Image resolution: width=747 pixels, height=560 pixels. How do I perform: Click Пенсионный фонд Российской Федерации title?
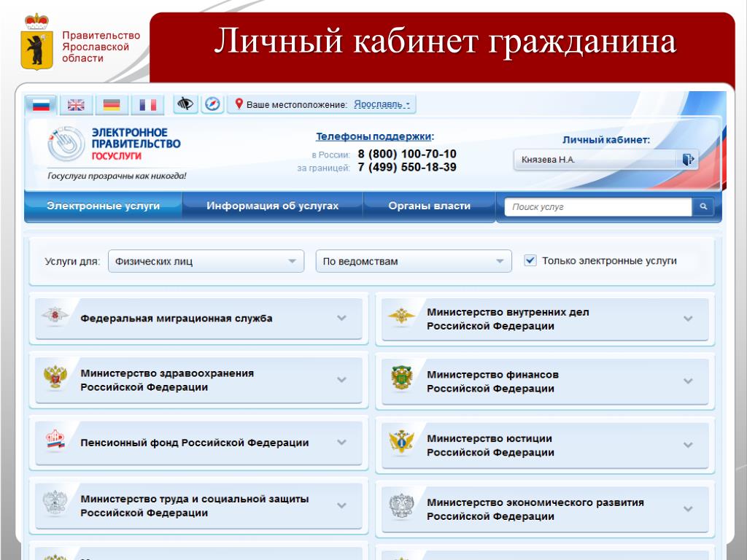tap(194, 443)
